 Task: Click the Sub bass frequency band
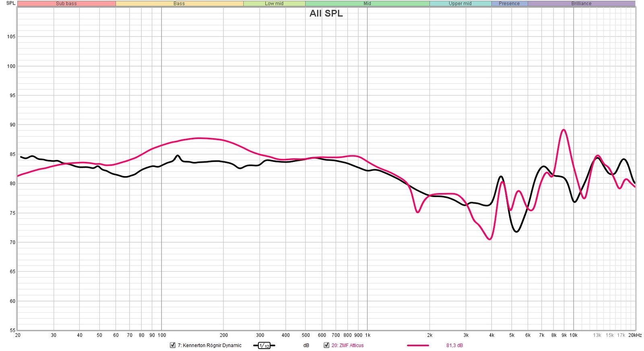tap(66, 4)
